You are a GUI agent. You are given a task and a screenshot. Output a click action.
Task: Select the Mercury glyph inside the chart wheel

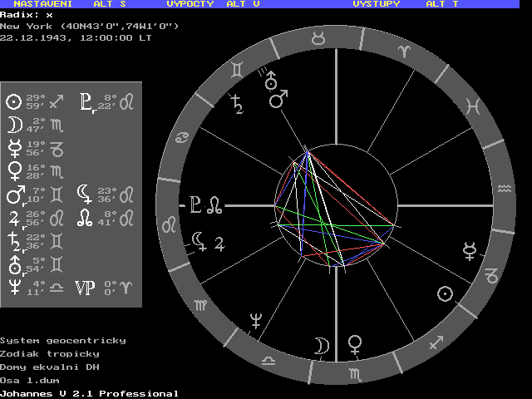[x=470, y=249]
